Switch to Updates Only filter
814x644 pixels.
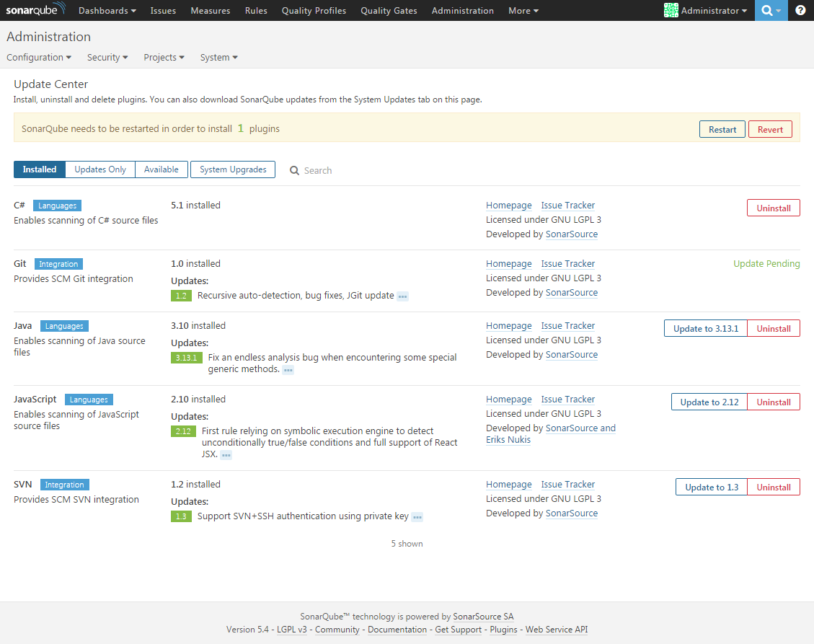[100, 169]
